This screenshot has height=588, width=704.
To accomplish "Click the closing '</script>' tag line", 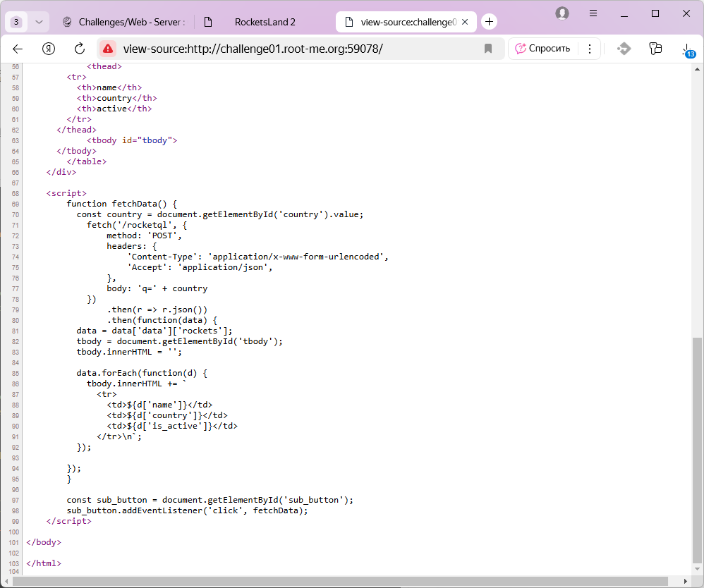I will 68,521.
